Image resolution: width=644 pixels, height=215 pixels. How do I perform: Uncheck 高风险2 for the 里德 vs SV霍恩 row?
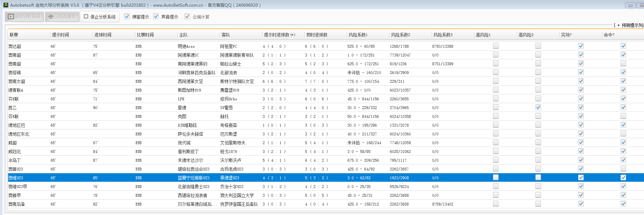point(538,107)
